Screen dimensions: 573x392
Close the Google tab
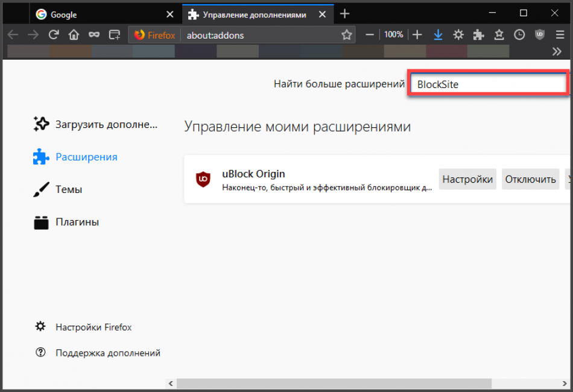point(169,14)
